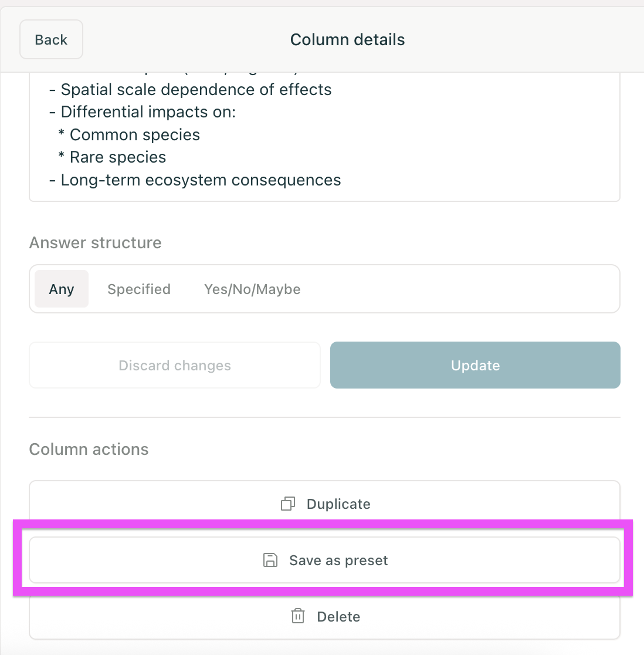Click the Column actions section label
This screenshot has width=644, height=655.
(x=89, y=450)
